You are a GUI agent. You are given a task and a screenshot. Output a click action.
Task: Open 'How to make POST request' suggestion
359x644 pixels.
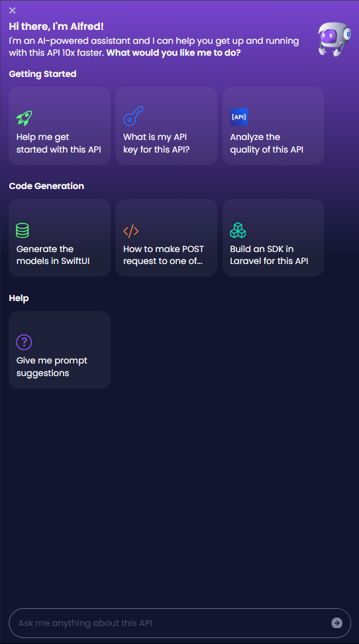(x=166, y=238)
